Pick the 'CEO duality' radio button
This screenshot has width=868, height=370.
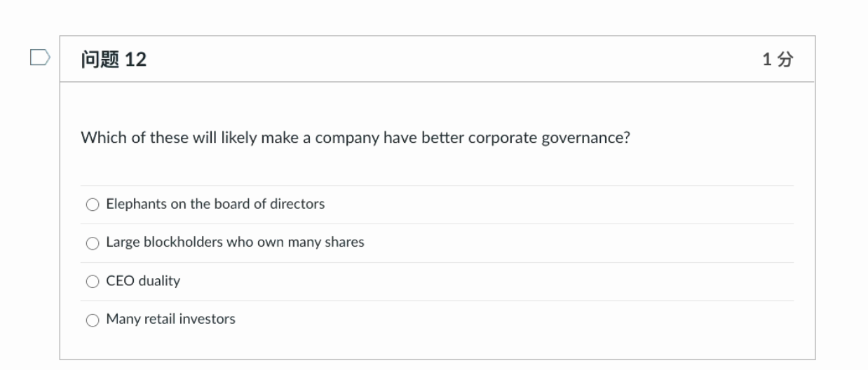[x=93, y=282]
